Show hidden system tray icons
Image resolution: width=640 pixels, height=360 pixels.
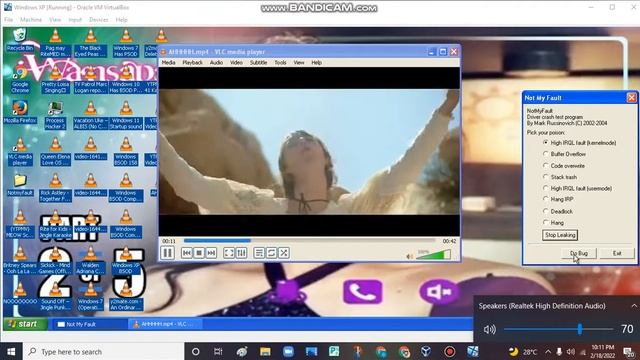point(548,351)
